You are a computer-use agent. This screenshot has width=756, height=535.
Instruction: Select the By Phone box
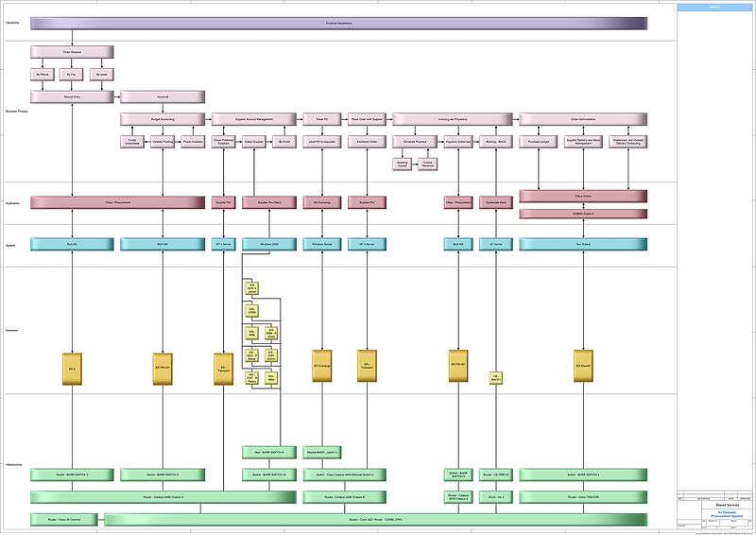(43, 74)
